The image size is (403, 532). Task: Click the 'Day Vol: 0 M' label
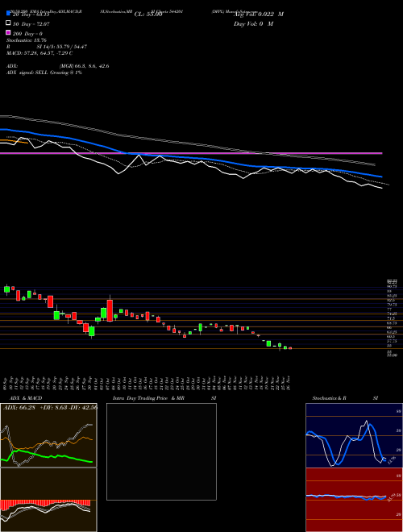(253, 23)
